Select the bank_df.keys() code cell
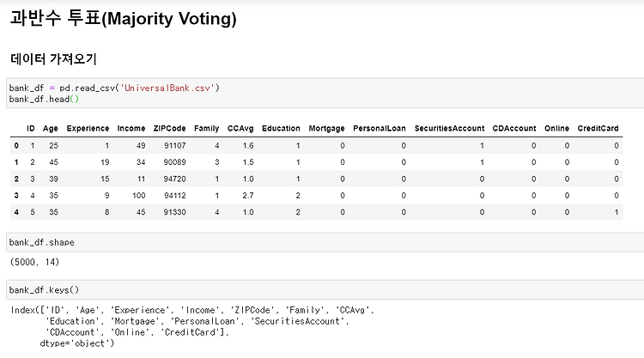This screenshot has width=644, height=358. click(x=325, y=290)
